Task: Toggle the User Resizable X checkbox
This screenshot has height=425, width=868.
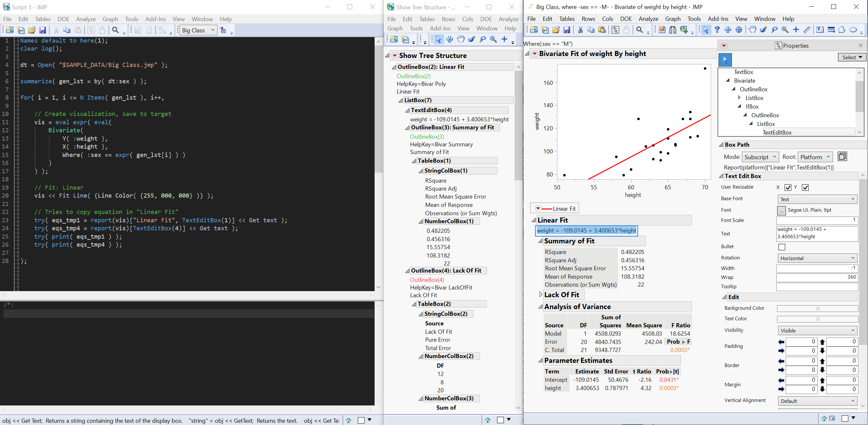Action: tap(787, 187)
